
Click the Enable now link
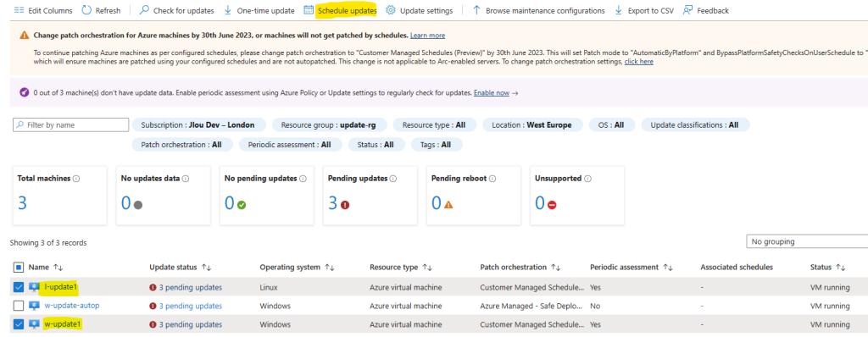[491, 93]
